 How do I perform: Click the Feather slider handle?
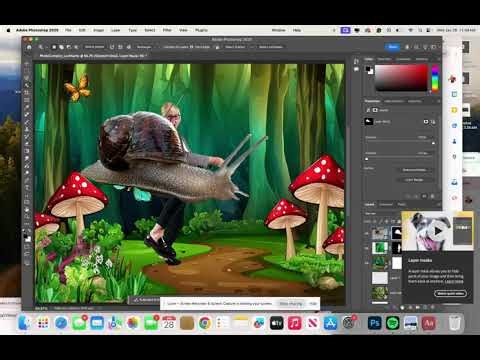367,159
